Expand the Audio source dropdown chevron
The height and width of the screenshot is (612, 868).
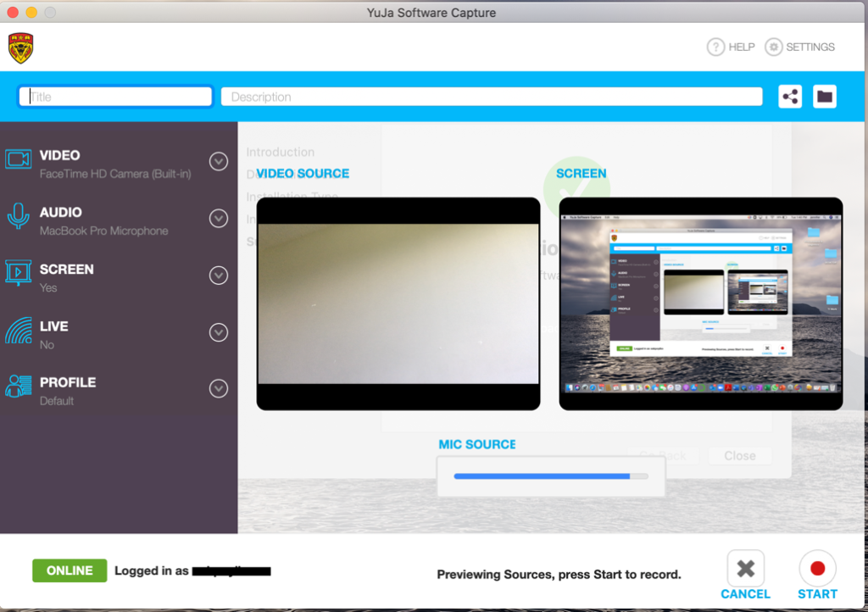(219, 219)
